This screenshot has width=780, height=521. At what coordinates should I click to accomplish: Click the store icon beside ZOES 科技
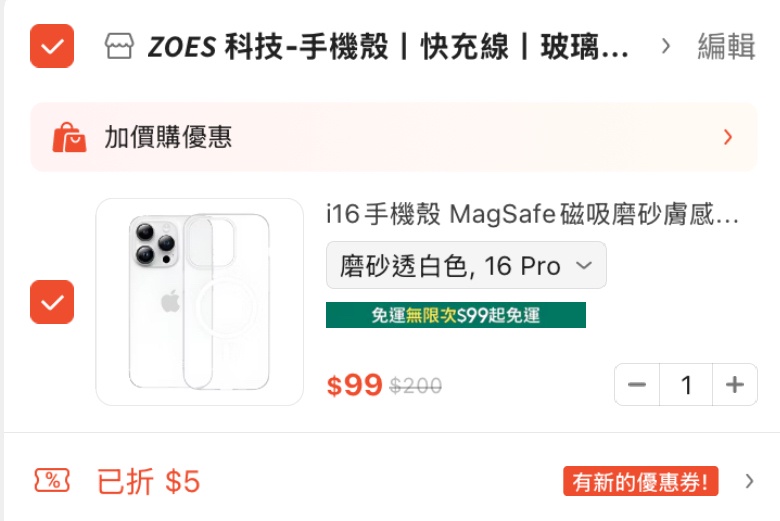pyautogui.click(x=119, y=47)
